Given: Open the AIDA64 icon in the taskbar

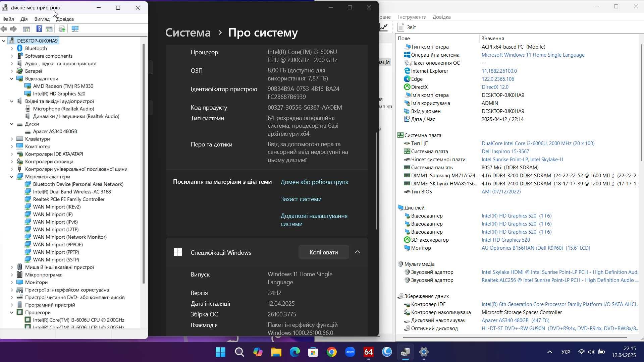Looking at the screenshot, I should coord(369,352).
